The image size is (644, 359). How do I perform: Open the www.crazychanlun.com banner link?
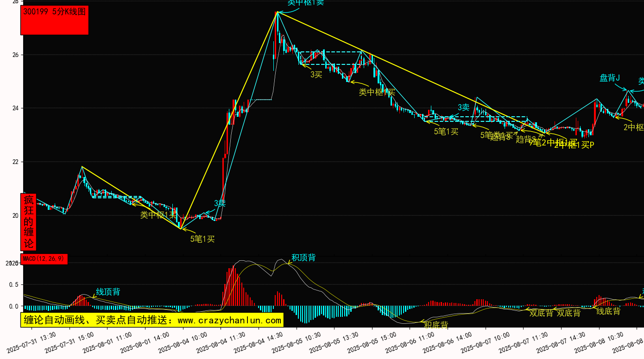(152, 320)
